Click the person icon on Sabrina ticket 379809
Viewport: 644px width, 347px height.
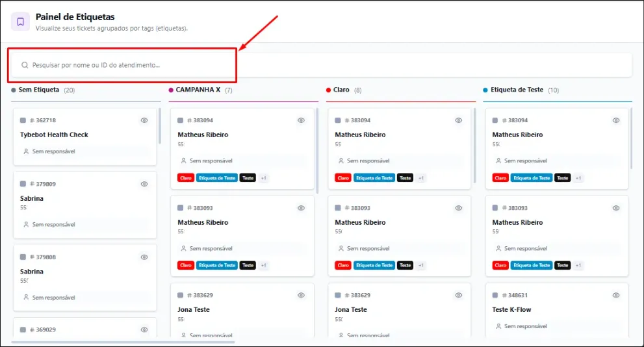pyautogui.click(x=26, y=225)
